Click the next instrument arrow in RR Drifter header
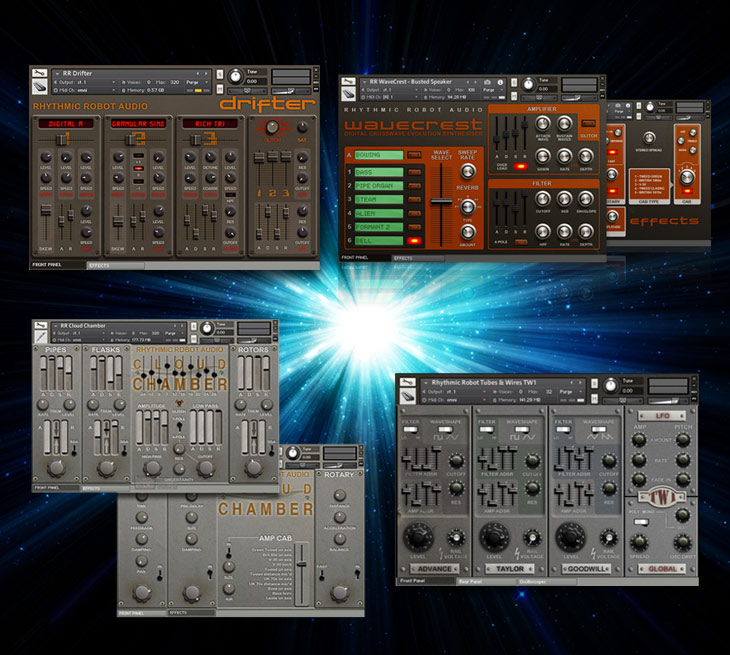Screen dimensions: 730x655 [206, 73]
